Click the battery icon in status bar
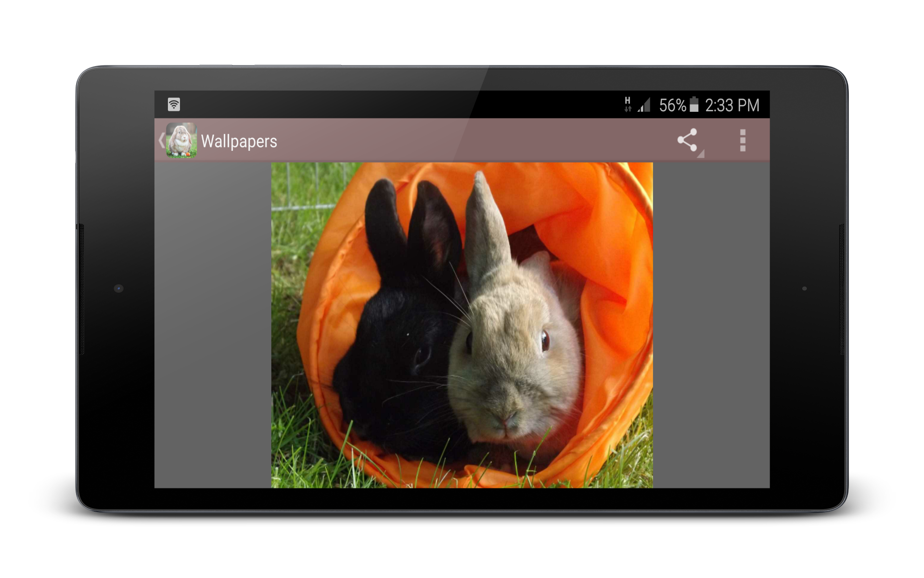The width and height of the screenshot is (924, 578). [x=694, y=105]
